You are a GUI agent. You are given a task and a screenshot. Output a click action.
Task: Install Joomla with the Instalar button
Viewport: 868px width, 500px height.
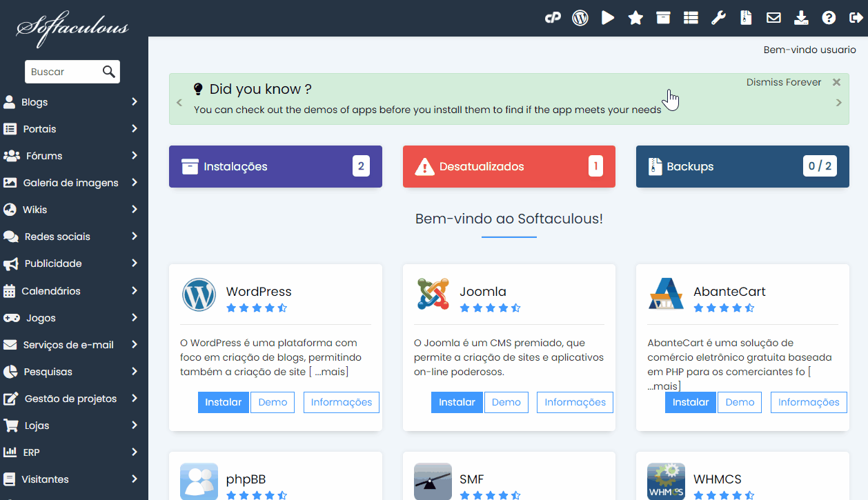point(457,402)
